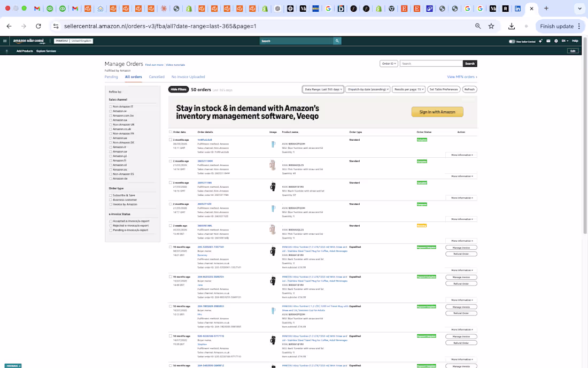This screenshot has width=588, height=368.
Task: Check the Non-Amazon IT sales channel filter
Action: (x=111, y=106)
